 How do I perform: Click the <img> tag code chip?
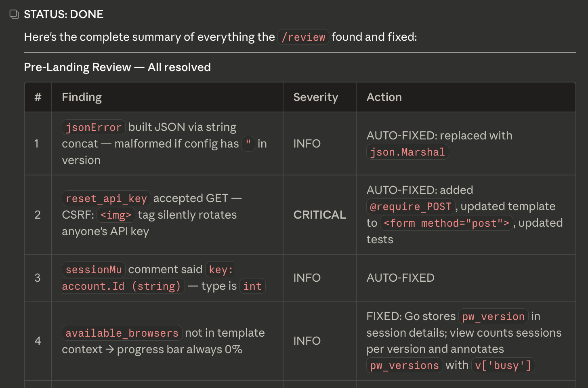[x=116, y=215]
